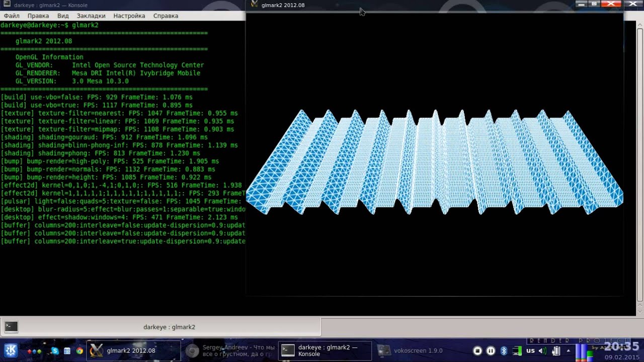Open the Справка menu in Konsole

[x=166, y=16]
